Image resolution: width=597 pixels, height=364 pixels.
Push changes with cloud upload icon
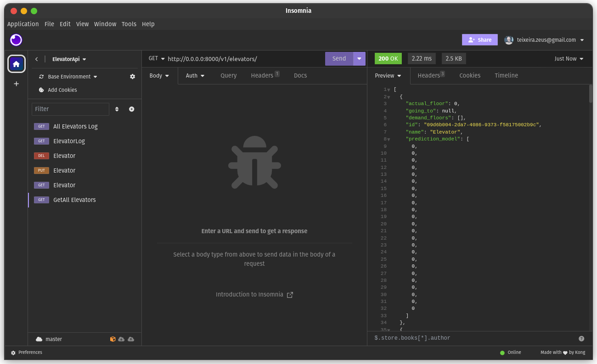(x=131, y=339)
